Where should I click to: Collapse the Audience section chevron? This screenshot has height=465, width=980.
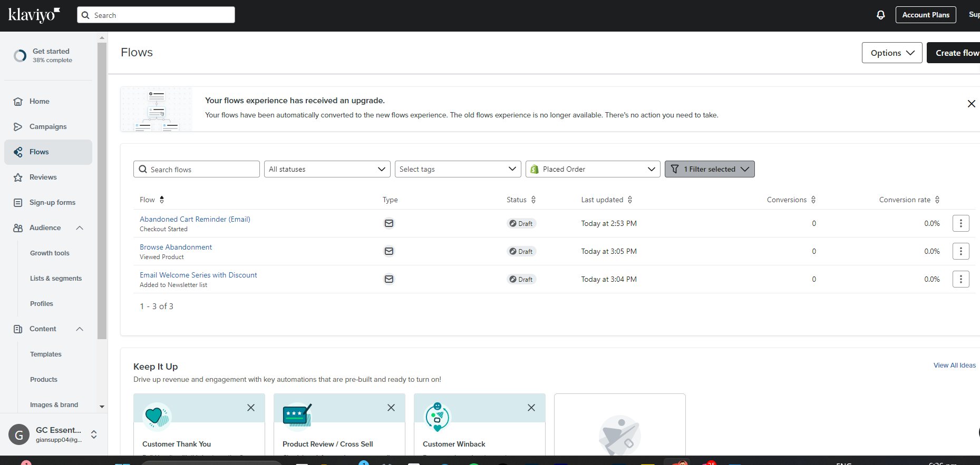pyautogui.click(x=80, y=227)
